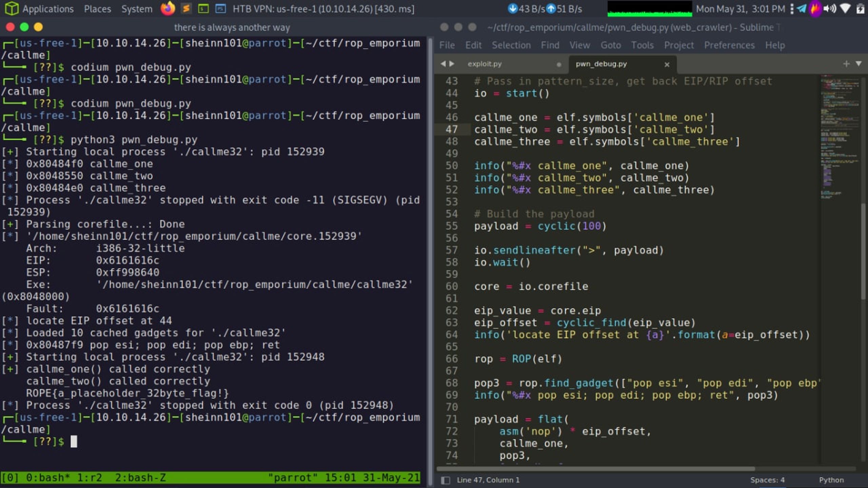Toggle the Sublime side bar icon in status bar
868x488 pixels.
445,480
